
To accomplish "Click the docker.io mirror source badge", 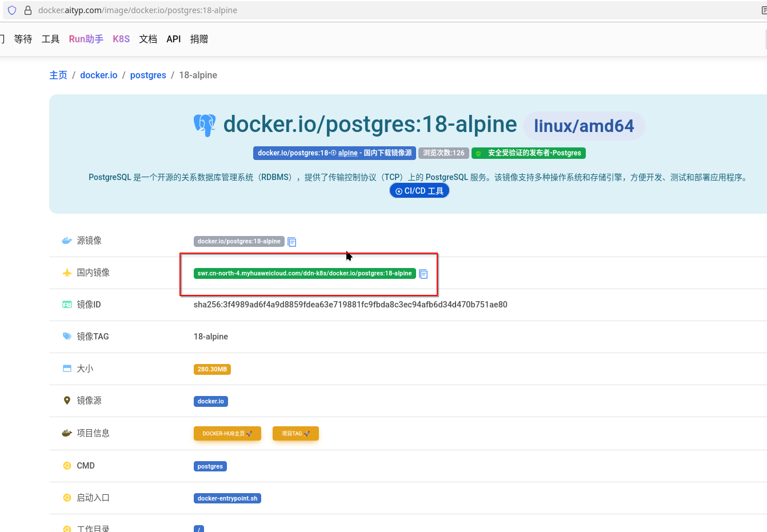I will tap(211, 401).
